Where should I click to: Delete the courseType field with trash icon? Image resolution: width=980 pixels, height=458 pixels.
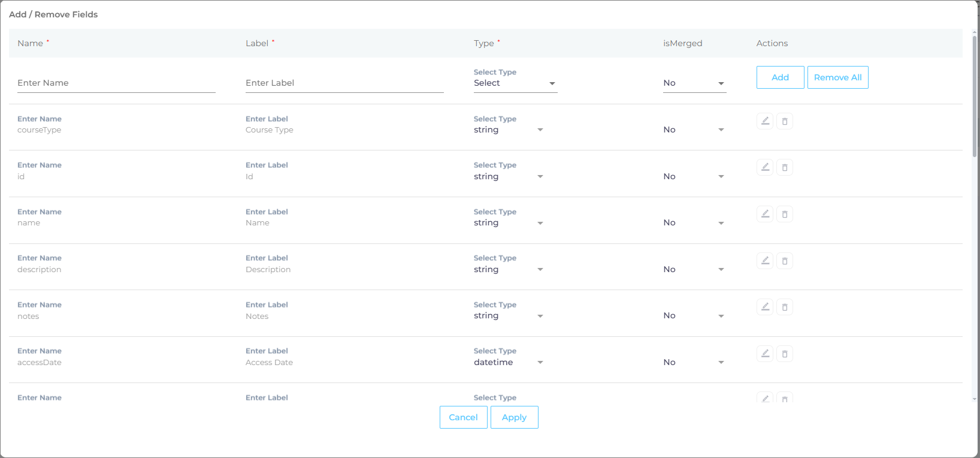click(785, 121)
